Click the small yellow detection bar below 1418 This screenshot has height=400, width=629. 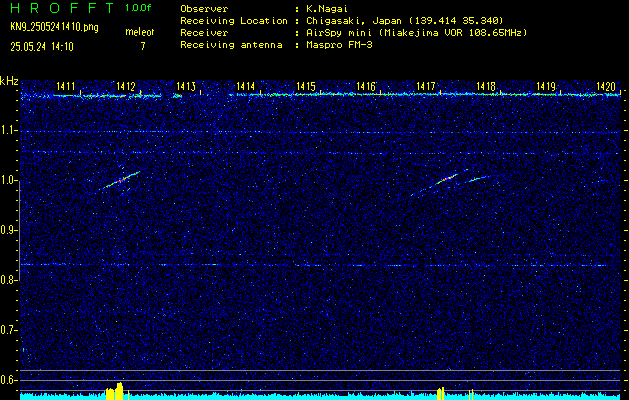471,394
